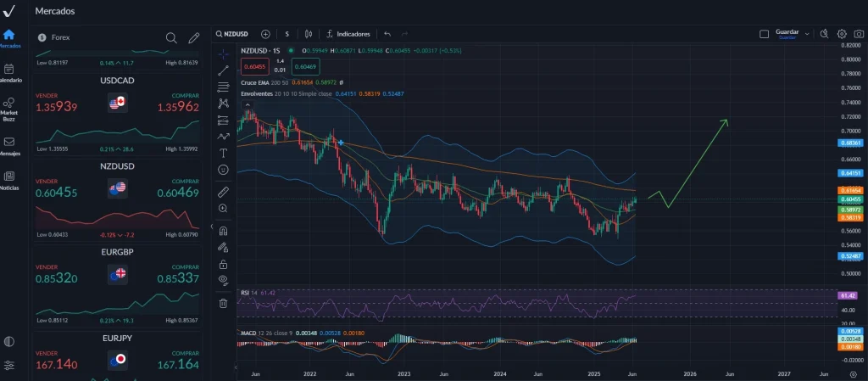Take a chart snapshot with camera icon
The height and width of the screenshot is (381, 868).
859,34
